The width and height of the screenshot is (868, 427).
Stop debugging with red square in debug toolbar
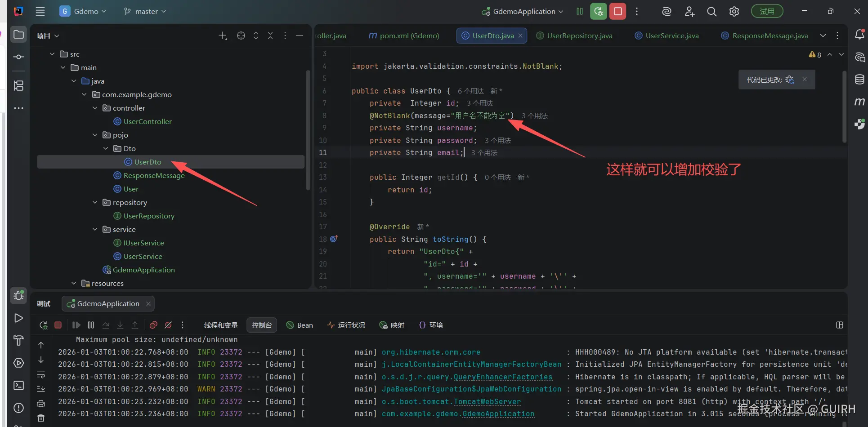coord(58,325)
